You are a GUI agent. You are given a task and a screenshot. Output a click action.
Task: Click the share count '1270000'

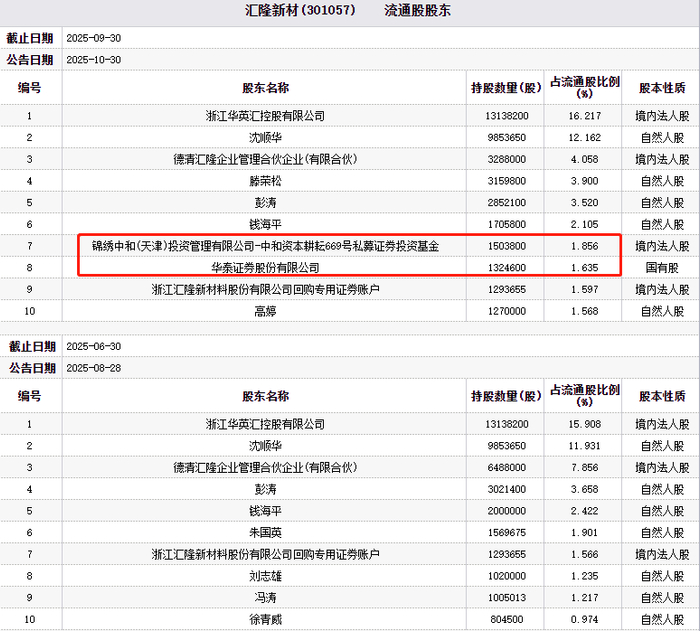[507, 311]
